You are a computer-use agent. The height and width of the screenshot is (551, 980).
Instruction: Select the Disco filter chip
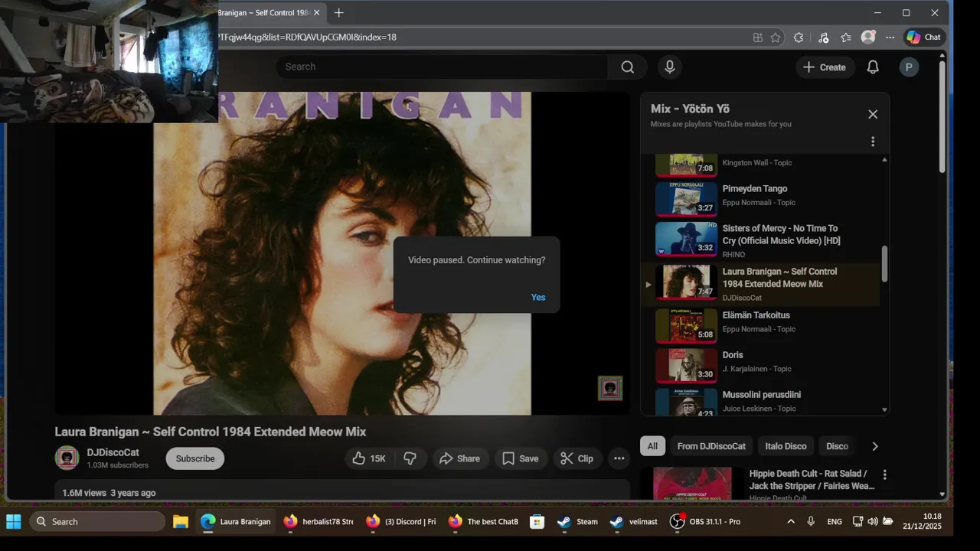(x=837, y=446)
